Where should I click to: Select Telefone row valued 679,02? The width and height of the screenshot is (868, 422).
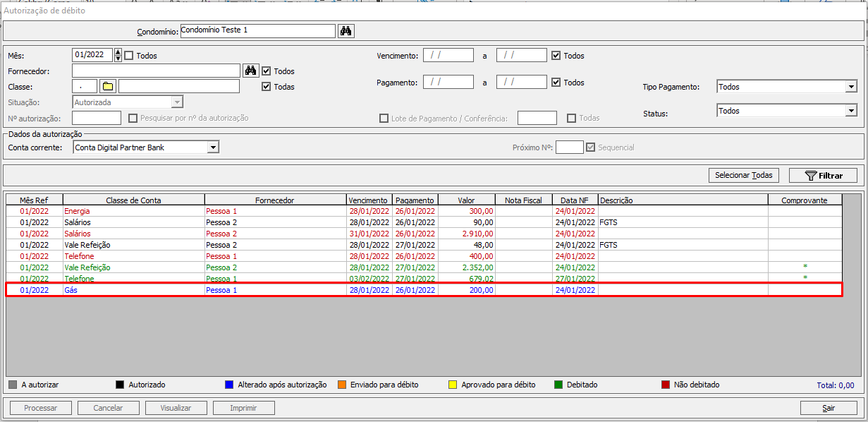pos(424,279)
